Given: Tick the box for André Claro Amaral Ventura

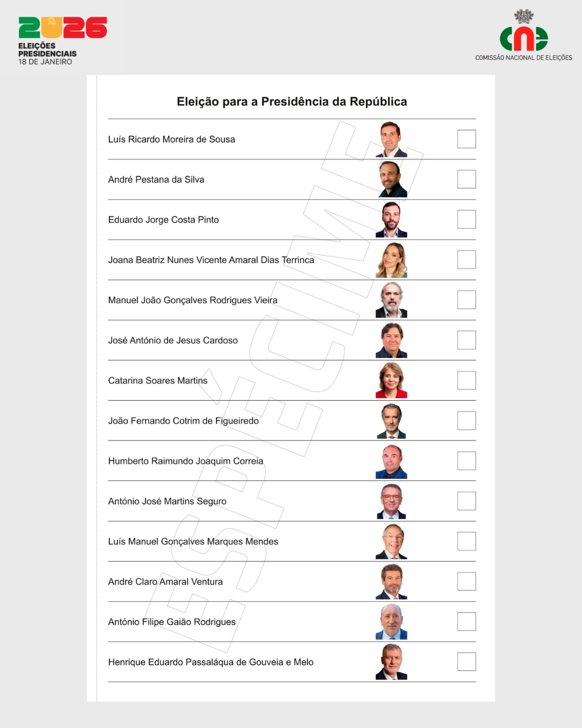Looking at the screenshot, I should coord(466,581).
